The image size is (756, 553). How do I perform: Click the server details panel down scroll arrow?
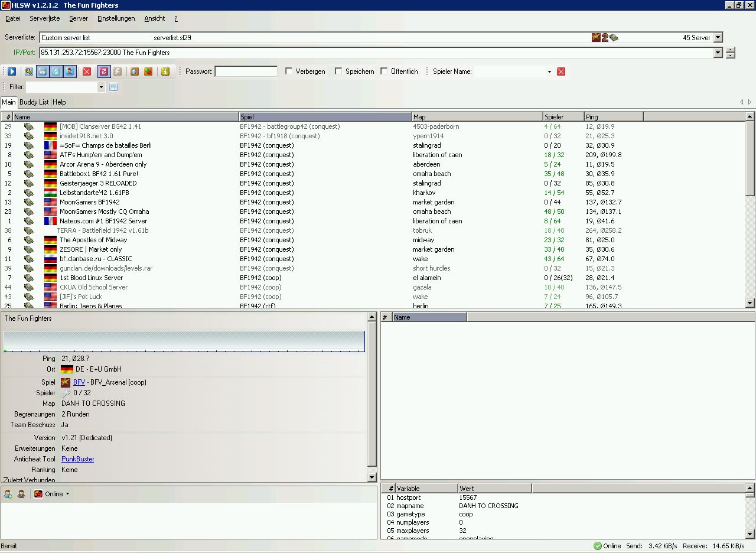click(x=372, y=477)
